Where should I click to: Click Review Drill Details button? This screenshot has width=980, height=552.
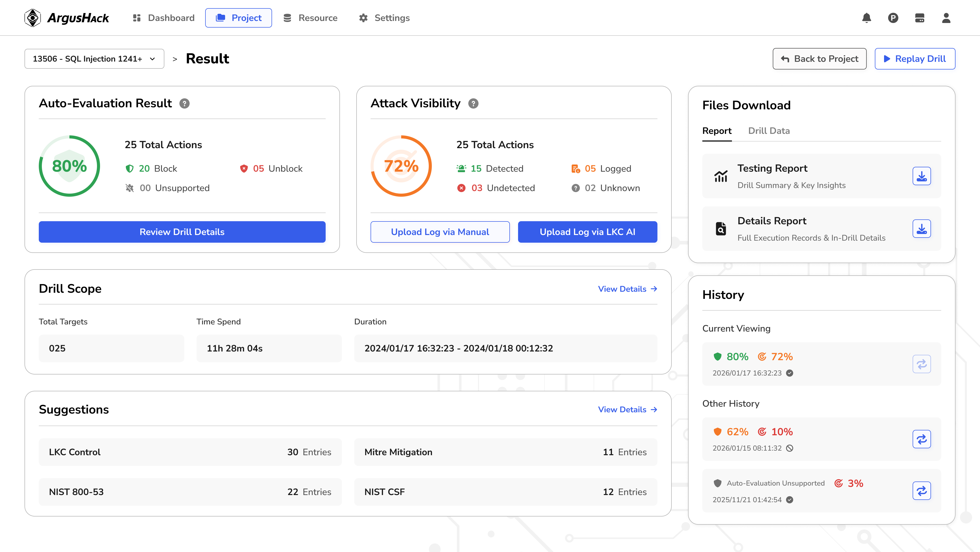[x=182, y=232]
